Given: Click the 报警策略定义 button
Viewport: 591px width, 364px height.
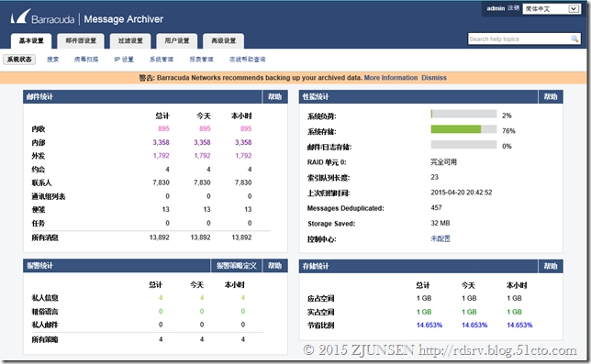Looking at the screenshot, I should (237, 266).
